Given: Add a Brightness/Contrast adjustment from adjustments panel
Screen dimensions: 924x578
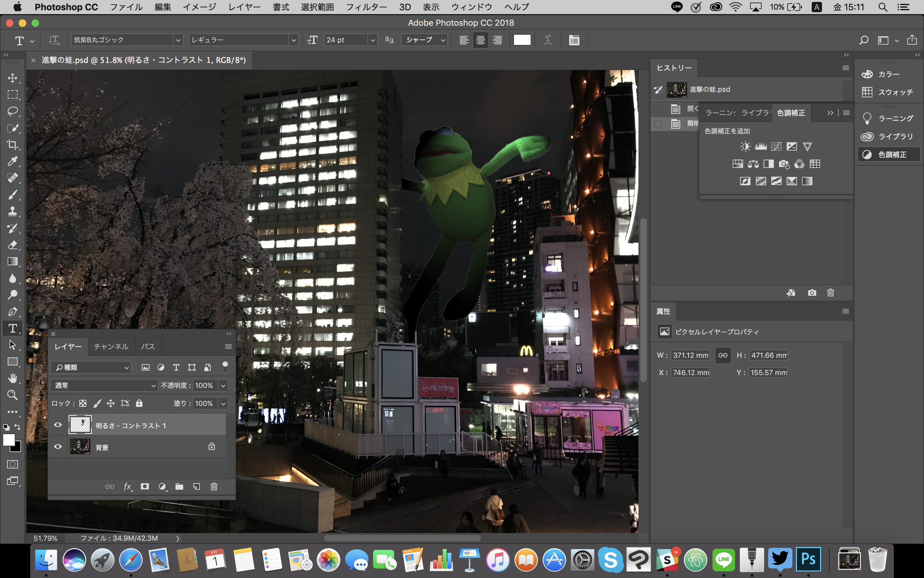Looking at the screenshot, I should [x=745, y=146].
